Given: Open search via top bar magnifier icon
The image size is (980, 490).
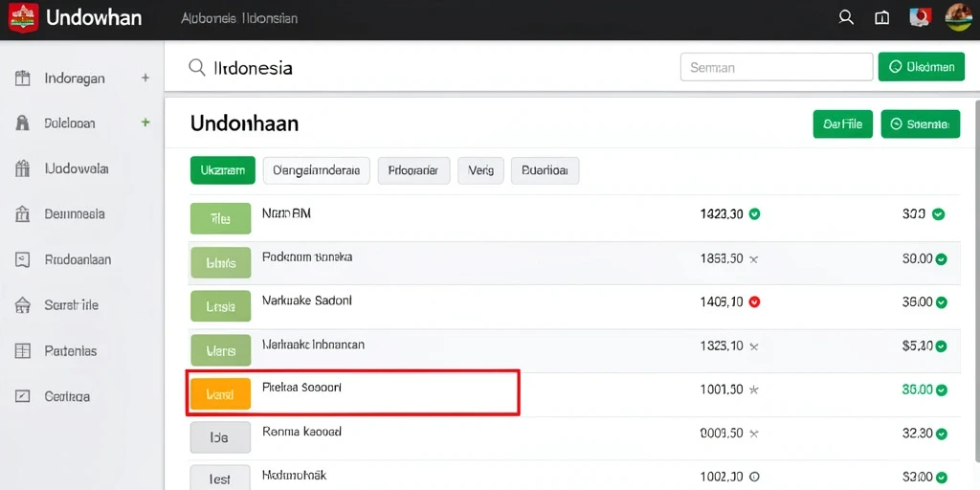Looking at the screenshot, I should click(846, 17).
